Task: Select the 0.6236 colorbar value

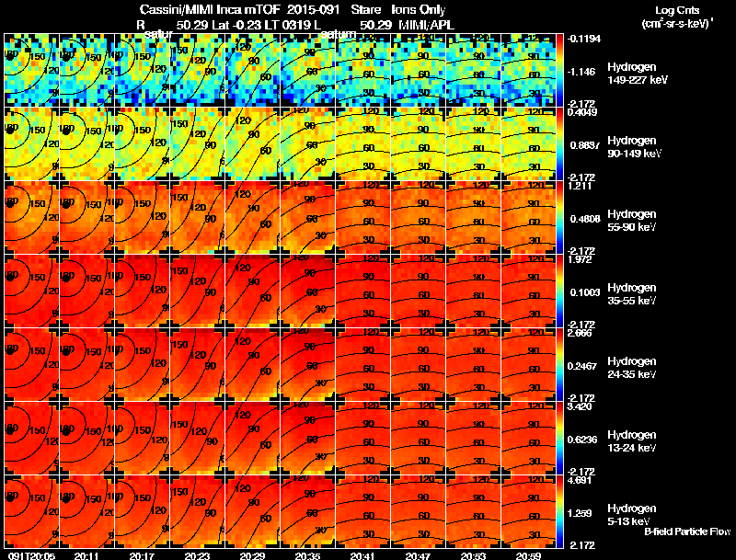Action: (x=584, y=440)
